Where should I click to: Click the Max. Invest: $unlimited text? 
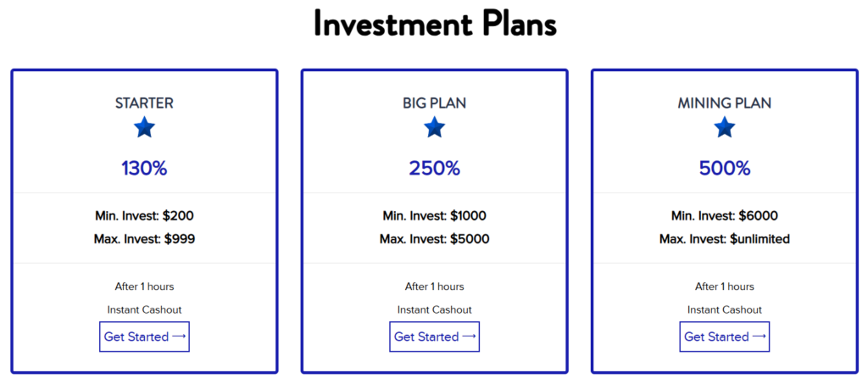(x=724, y=239)
